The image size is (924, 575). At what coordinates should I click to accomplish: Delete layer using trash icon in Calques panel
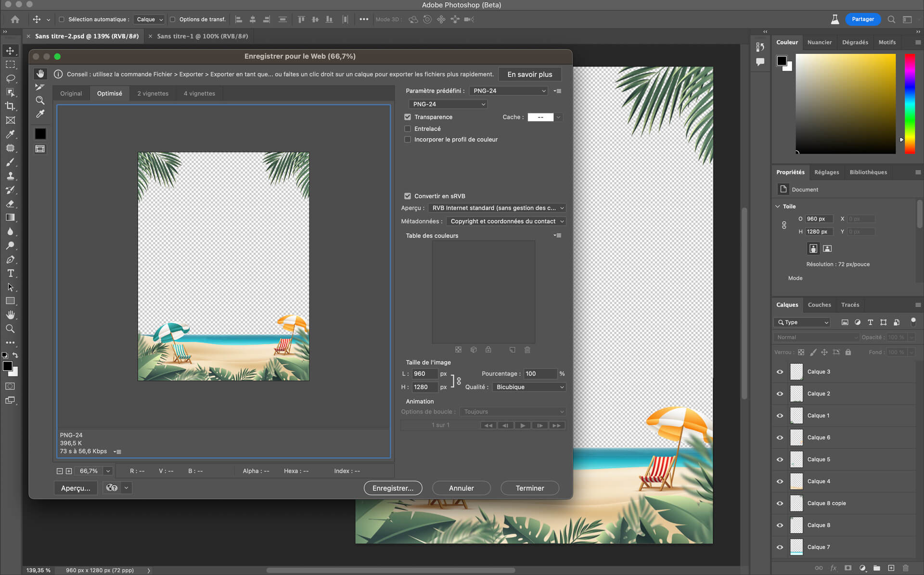point(906,568)
